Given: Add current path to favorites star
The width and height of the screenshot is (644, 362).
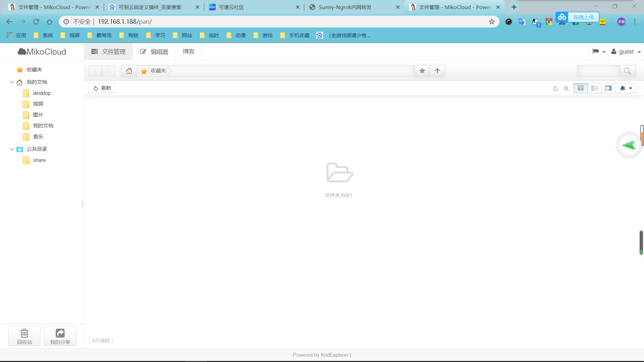Looking at the screenshot, I should pos(422,71).
